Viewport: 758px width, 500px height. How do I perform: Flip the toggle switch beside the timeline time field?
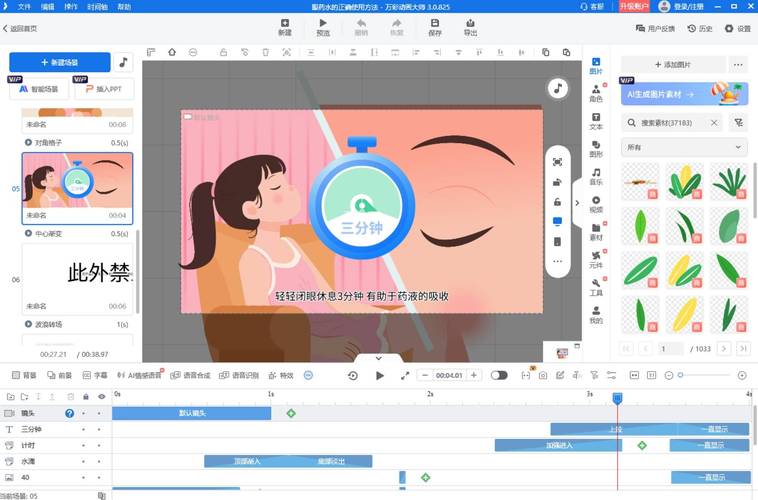(x=499, y=375)
